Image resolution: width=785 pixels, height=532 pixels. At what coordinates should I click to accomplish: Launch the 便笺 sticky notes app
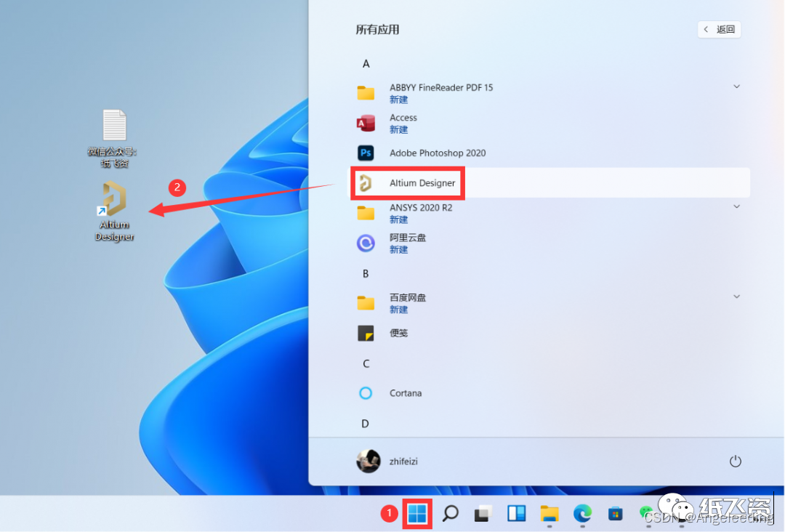coord(398,333)
